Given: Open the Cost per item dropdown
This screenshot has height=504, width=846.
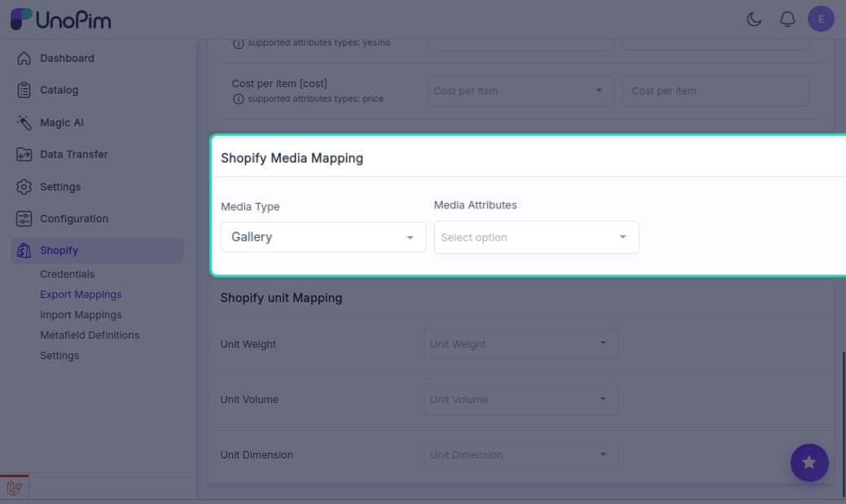Looking at the screenshot, I should pos(520,91).
